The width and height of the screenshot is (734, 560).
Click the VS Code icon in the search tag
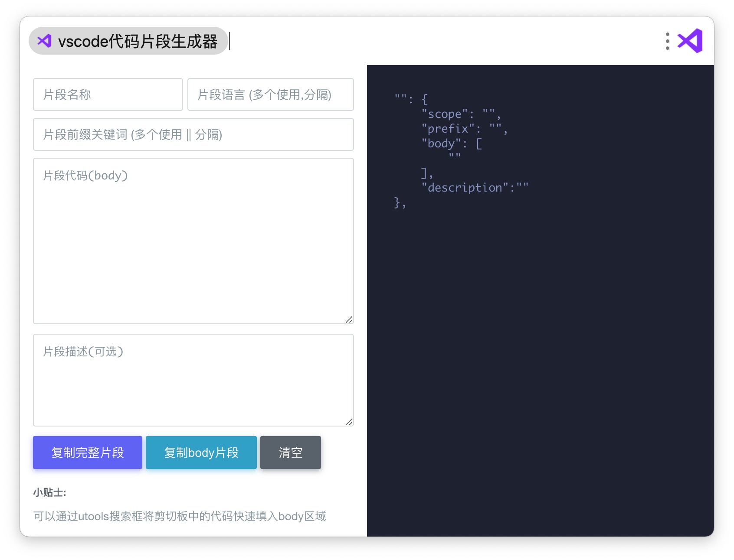tap(44, 41)
